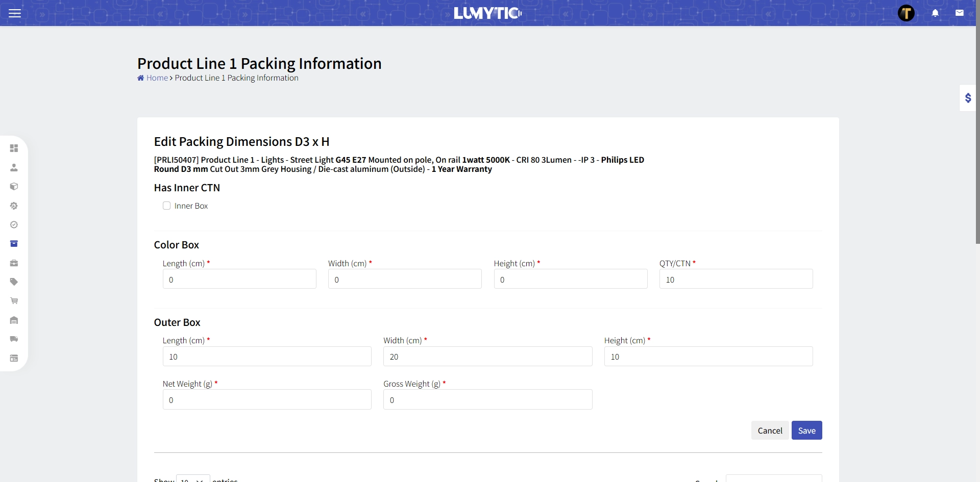Screen dimensions: 980x482
Task: Click the notifications bell icon
Action: pyautogui.click(x=935, y=13)
